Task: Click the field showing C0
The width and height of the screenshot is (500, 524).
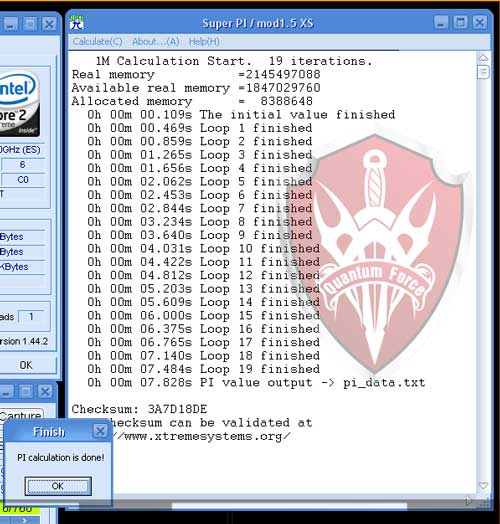Action: point(23,180)
